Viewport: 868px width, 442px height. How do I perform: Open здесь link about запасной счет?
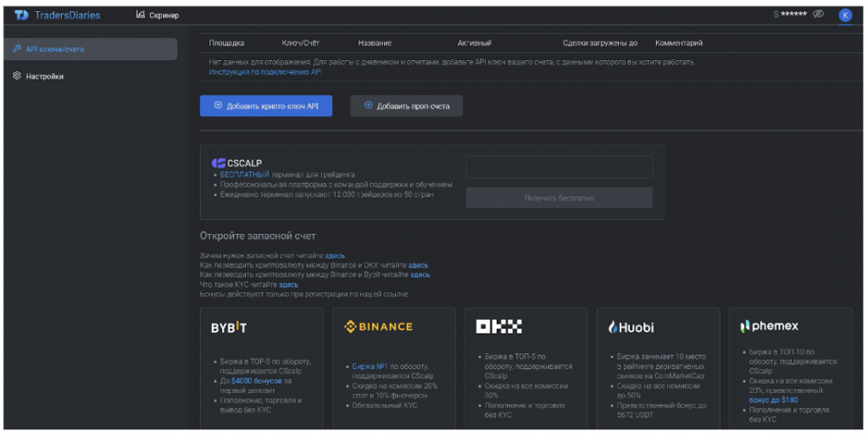point(335,256)
